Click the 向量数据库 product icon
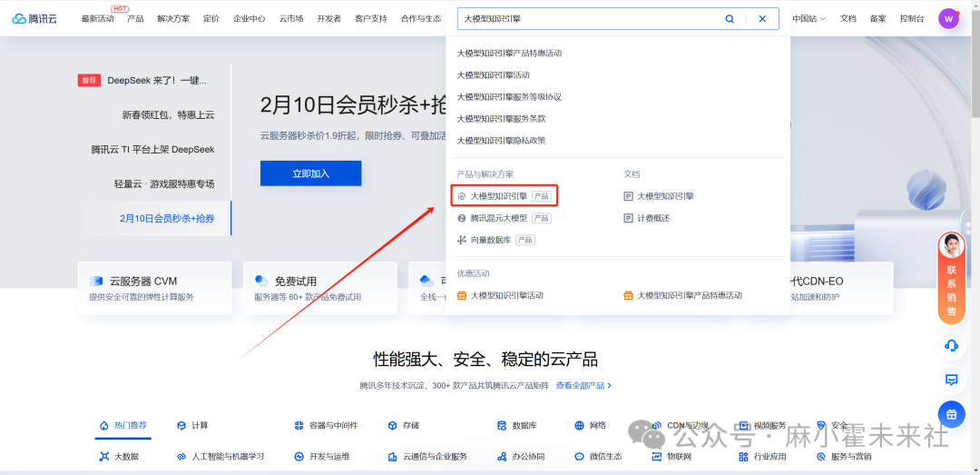 [x=462, y=241]
